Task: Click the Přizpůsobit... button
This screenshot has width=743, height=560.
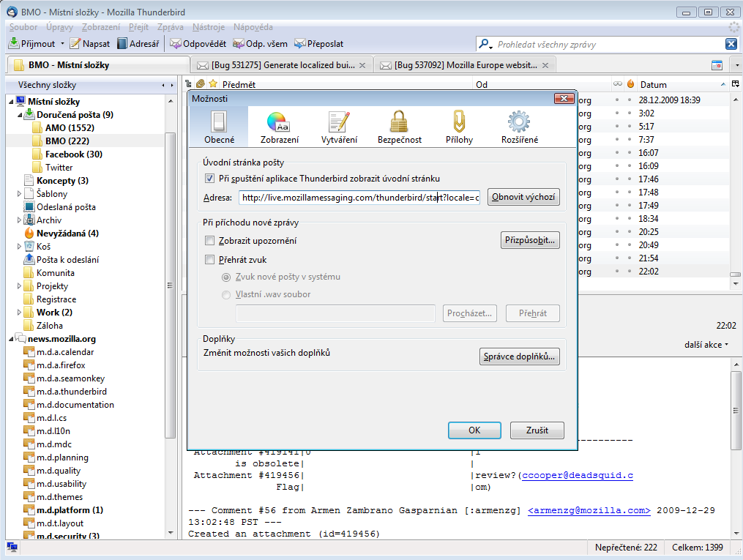Action: (530, 240)
